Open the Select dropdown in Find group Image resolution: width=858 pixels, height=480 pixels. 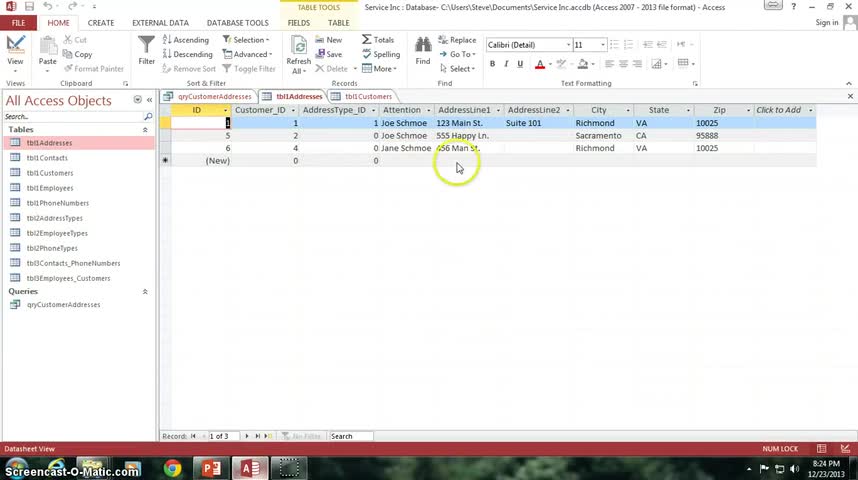coord(457,69)
